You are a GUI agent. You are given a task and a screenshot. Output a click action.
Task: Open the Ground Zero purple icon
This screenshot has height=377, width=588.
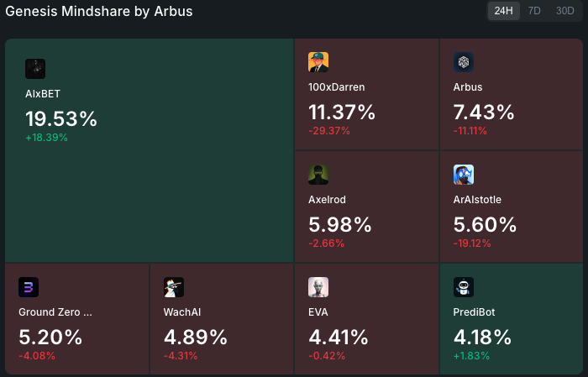point(29,288)
